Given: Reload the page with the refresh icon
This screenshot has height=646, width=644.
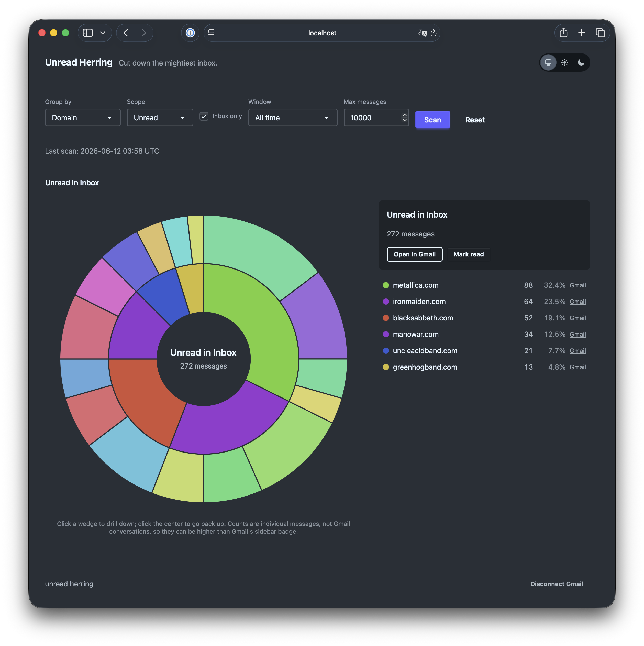Looking at the screenshot, I should coord(434,33).
